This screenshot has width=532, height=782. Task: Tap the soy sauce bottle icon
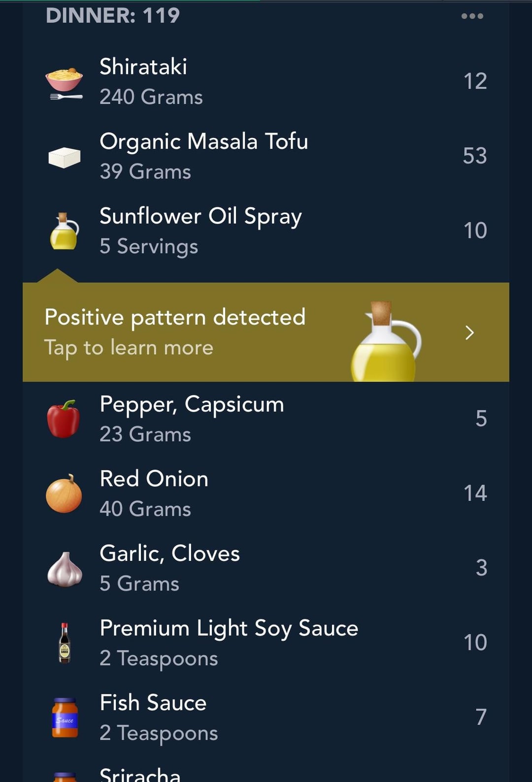pyautogui.click(x=65, y=643)
